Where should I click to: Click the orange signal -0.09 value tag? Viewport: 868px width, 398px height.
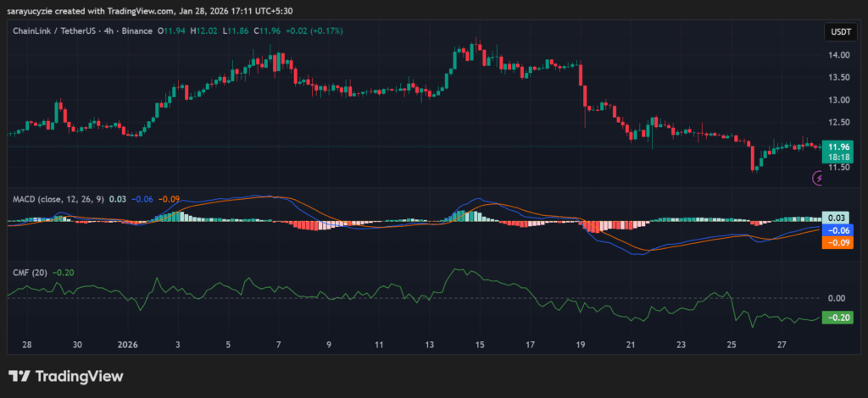[x=837, y=242]
